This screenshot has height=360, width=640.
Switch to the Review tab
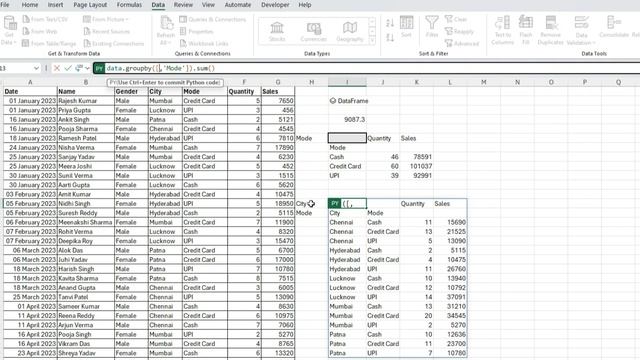pyautogui.click(x=183, y=5)
